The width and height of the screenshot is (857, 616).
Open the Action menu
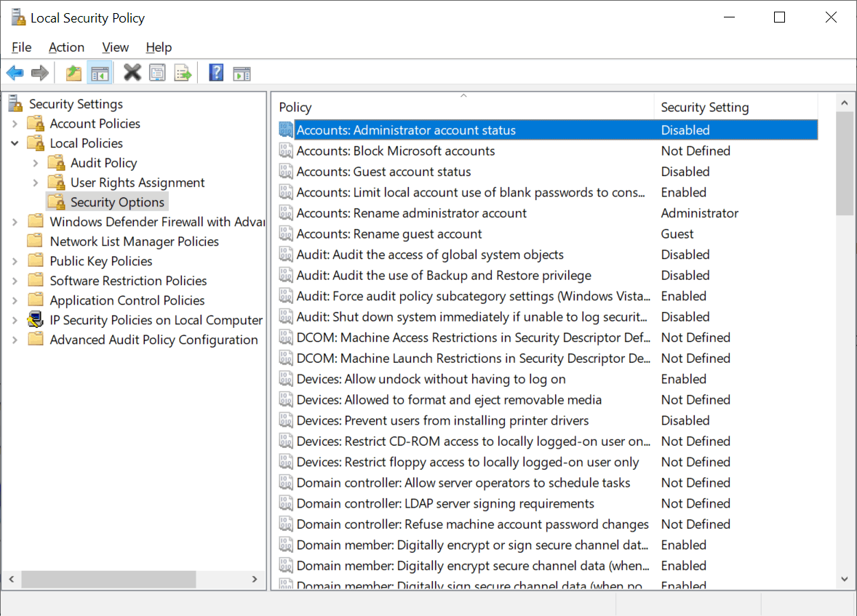(x=66, y=47)
